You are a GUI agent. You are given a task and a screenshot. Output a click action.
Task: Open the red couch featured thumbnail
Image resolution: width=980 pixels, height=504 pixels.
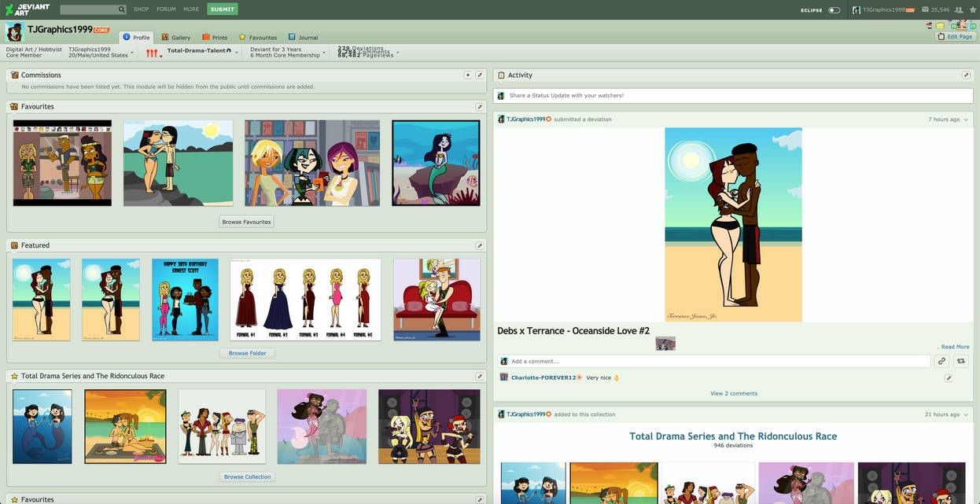[437, 300]
